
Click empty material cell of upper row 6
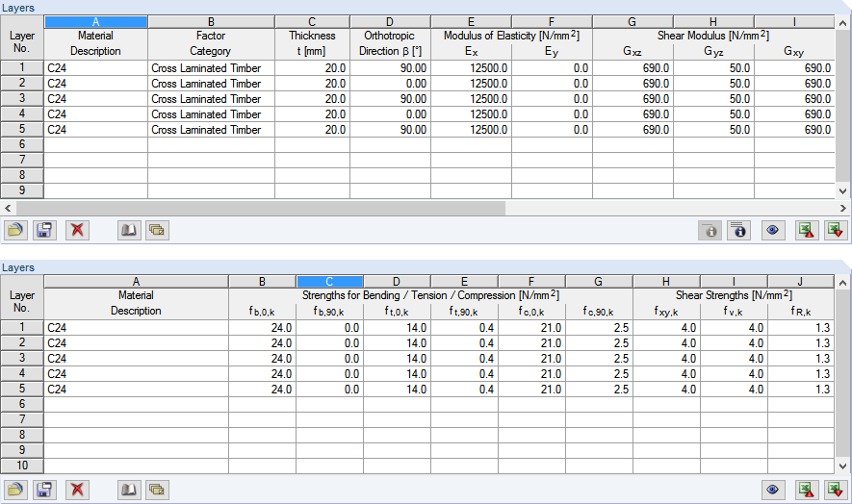pos(95,144)
